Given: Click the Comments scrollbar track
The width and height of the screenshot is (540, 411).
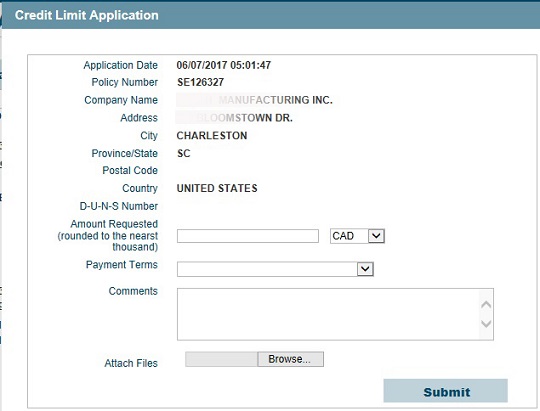Looking at the screenshot, I should [x=486, y=314].
